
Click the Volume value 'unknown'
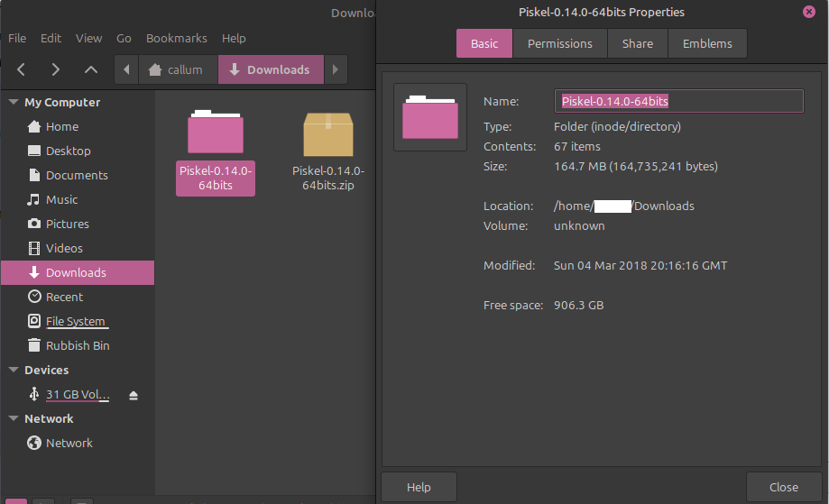pyautogui.click(x=579, y=225)
